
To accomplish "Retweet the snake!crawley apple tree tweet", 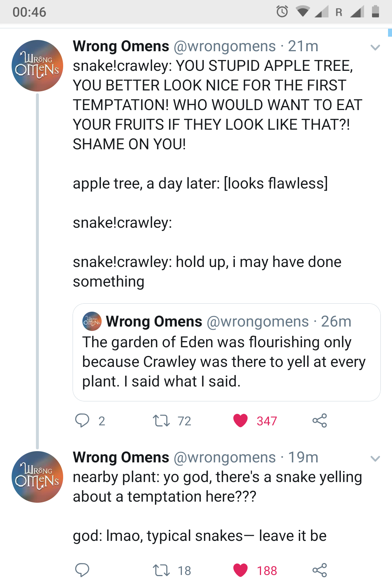I will 161,421.
